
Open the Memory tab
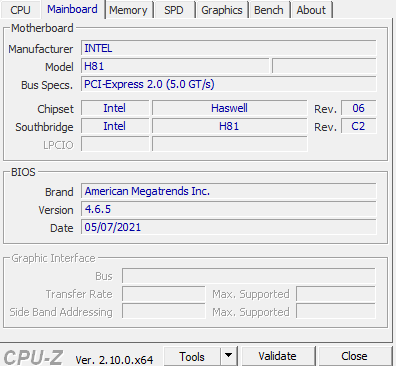click(128, 10)
